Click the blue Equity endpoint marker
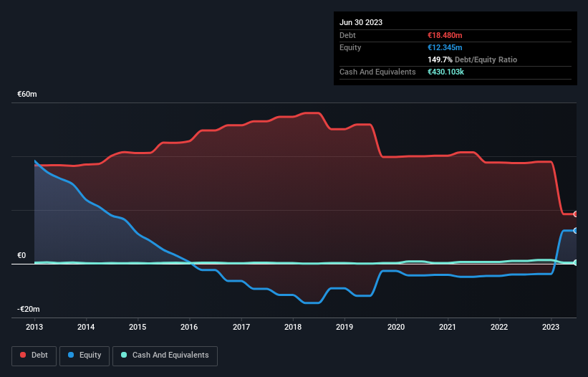 (576, 231)
